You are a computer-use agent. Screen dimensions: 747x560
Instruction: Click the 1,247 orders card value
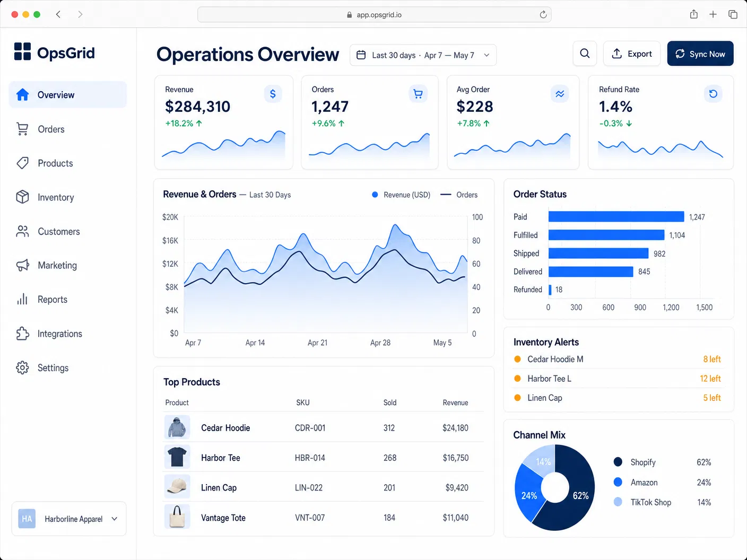(330, 107)
